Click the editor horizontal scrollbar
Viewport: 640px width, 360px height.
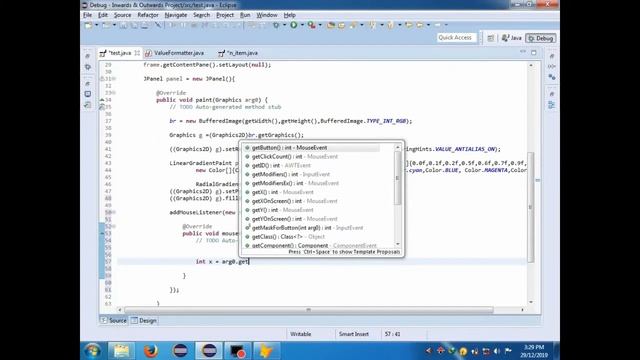point(309,310)
